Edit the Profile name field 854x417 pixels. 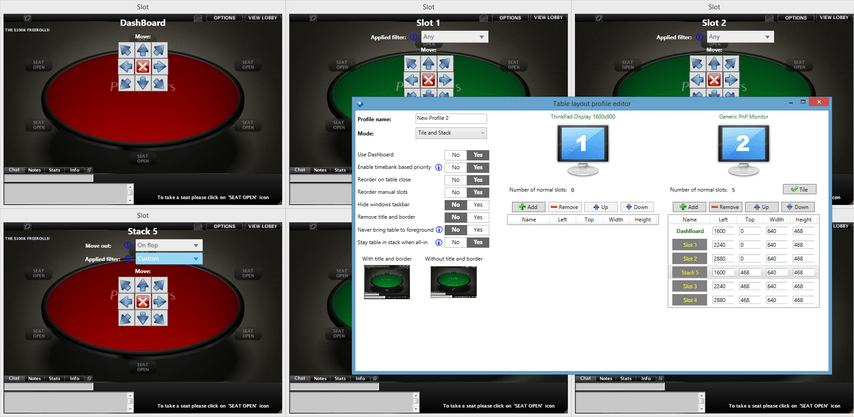451,118
